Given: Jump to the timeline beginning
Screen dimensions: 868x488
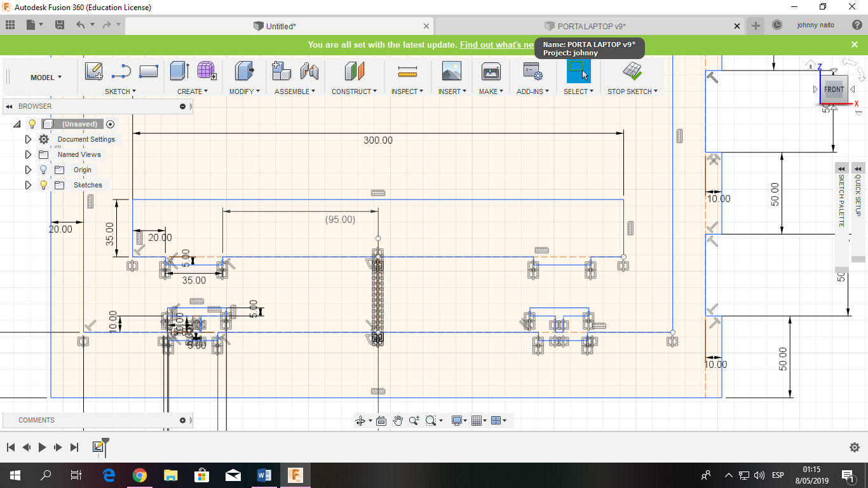Looking at the screenshot, I should point(11,447).
